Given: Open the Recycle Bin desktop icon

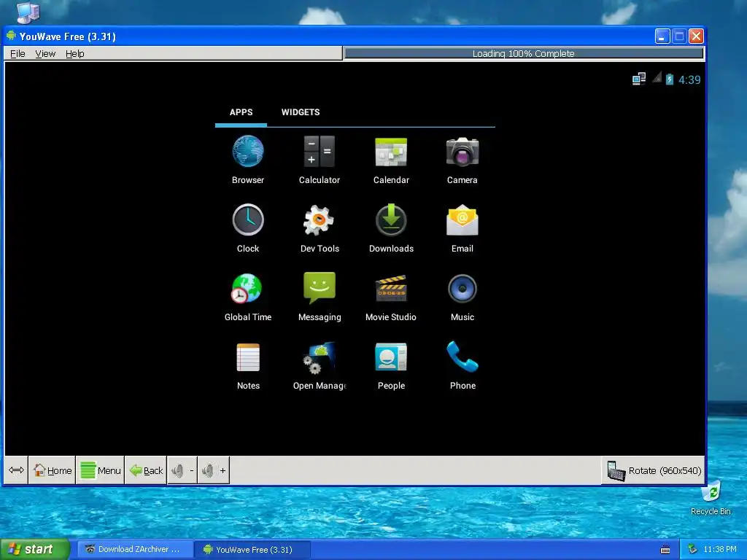Looking at the screenshot, I should pyautogui.click(x=711, y=499).
